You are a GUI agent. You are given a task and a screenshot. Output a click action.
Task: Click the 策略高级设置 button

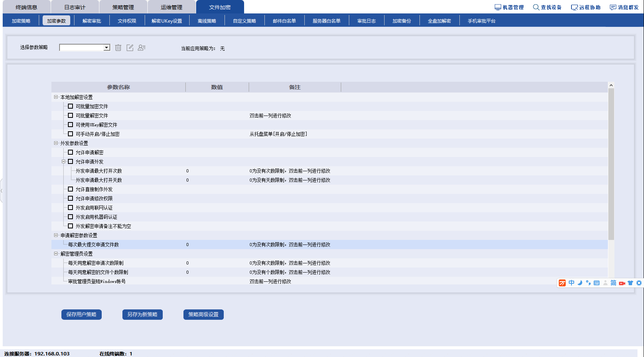(203, 314)
